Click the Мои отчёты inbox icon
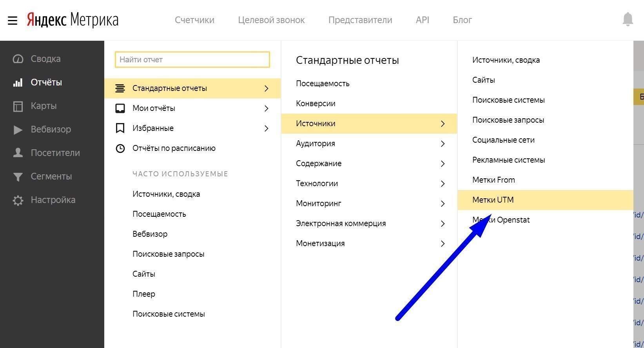This screenshot has height=348, width=644. (120, 108)
